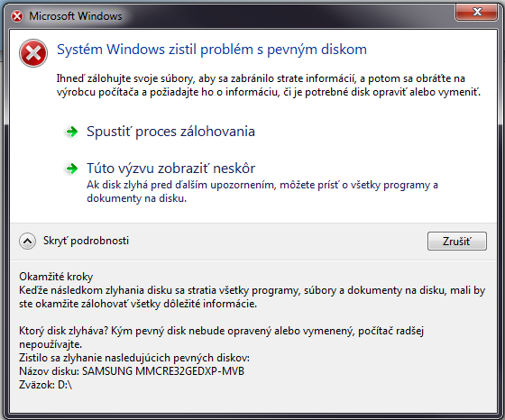The image size is (505, 420).
Task: Choose Túto výzvu zobraziť neskôr
Action: pyautogui.click(x=170, y=169)
